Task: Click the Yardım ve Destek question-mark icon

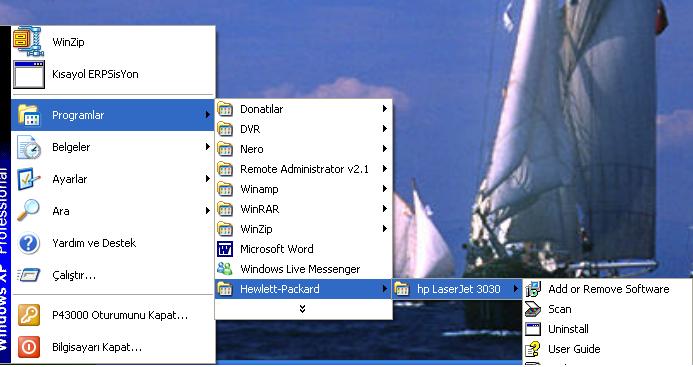Action: (29, 243)
